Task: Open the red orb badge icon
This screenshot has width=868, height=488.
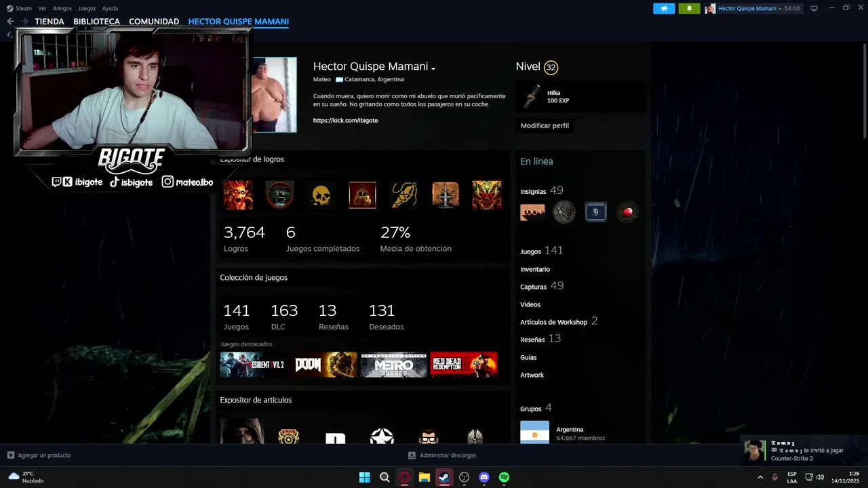Action: [627, 212]
